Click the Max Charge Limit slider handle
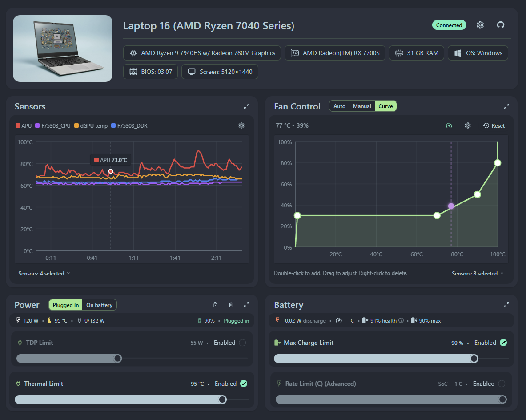This screenshot has width=526, height=420. (474, 359)
